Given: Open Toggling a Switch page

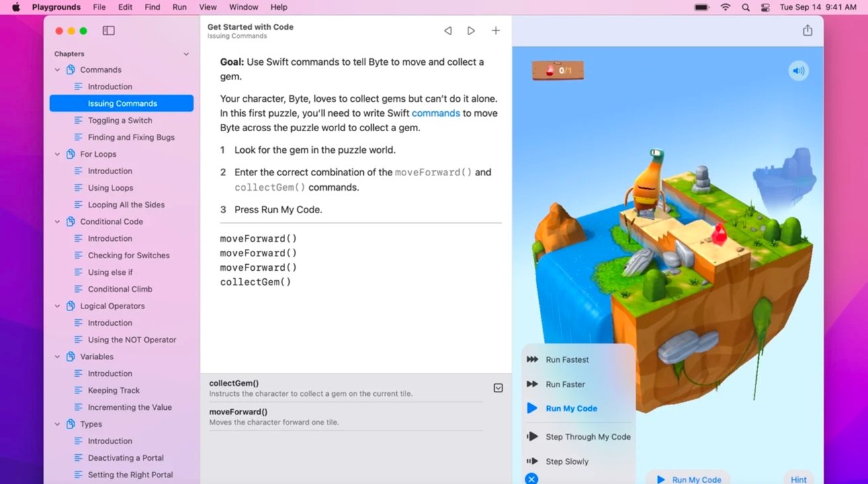Looking at the screenshot, I should point(121,121).
